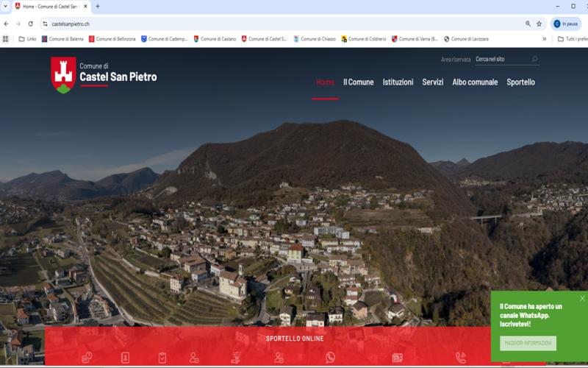Screen dimensions: 588x368
Task: Select the Albo comunale menu item
Action: point(475,82)
